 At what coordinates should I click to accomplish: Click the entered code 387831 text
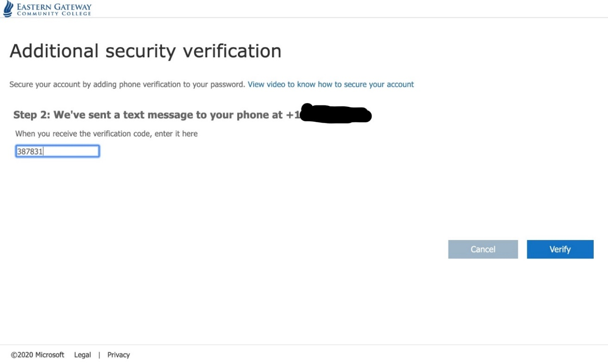click(30, 152)
